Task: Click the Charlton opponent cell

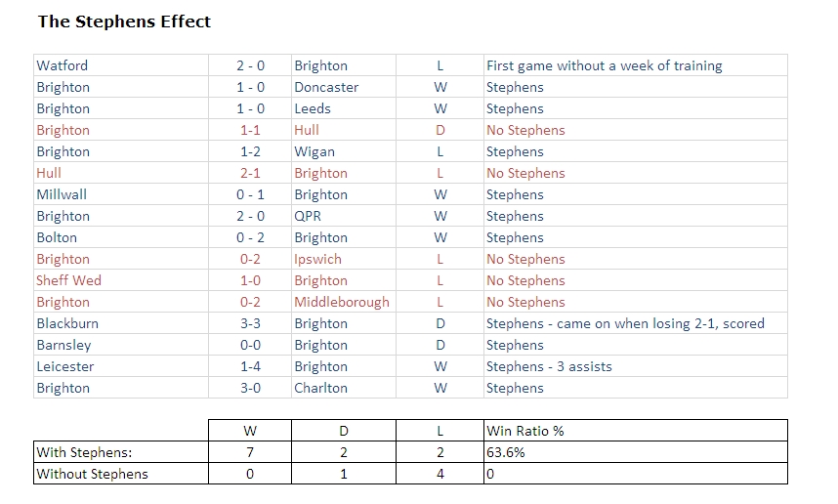Action: tap(344, 388)
